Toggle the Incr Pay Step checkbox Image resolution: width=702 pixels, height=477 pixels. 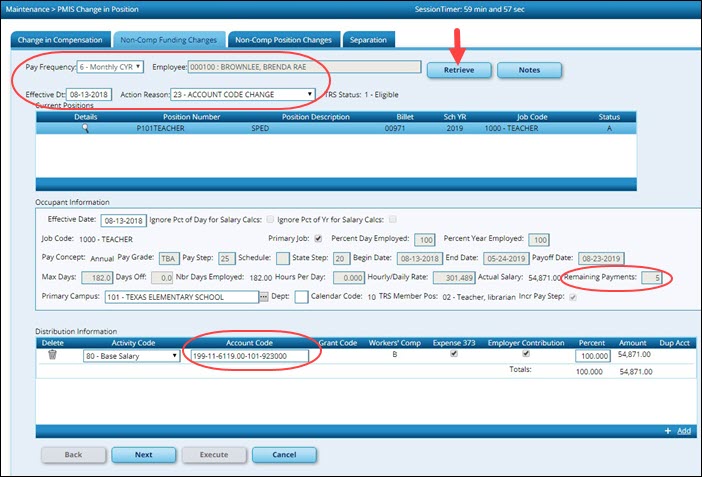click(x=573, y=297)
